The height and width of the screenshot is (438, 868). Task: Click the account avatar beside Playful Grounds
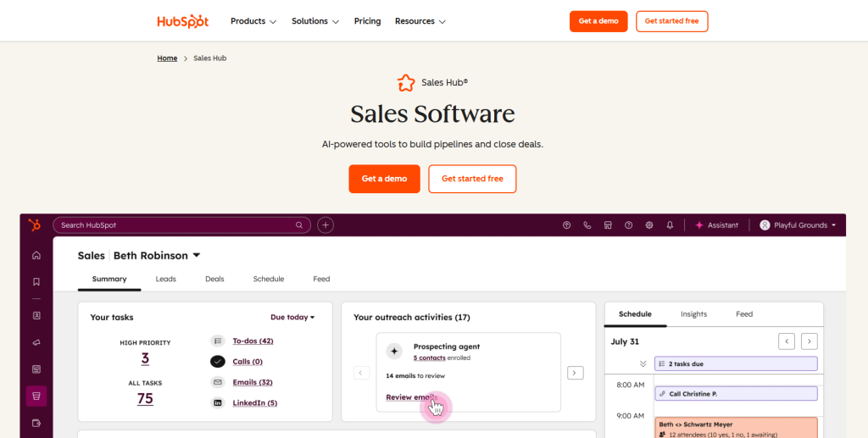pyautogui.click(x=765, y=225)
